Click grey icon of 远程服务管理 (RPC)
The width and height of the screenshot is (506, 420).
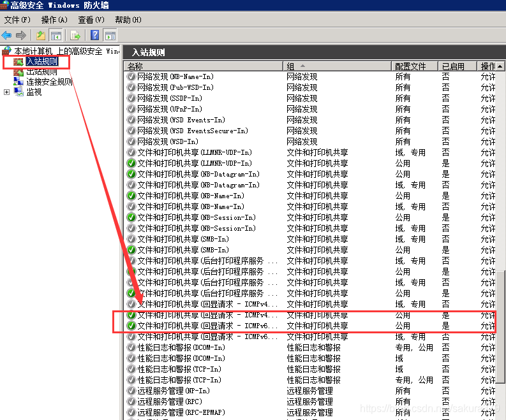point(131,402)
